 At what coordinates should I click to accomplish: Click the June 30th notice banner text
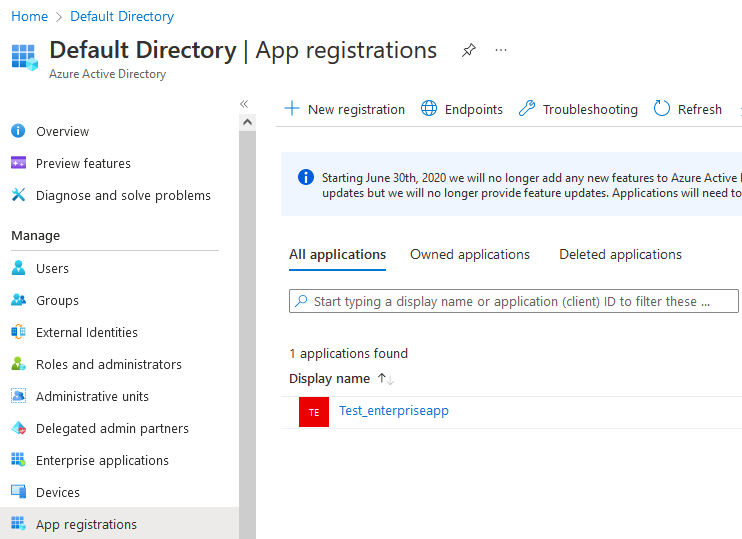point(531,185)
